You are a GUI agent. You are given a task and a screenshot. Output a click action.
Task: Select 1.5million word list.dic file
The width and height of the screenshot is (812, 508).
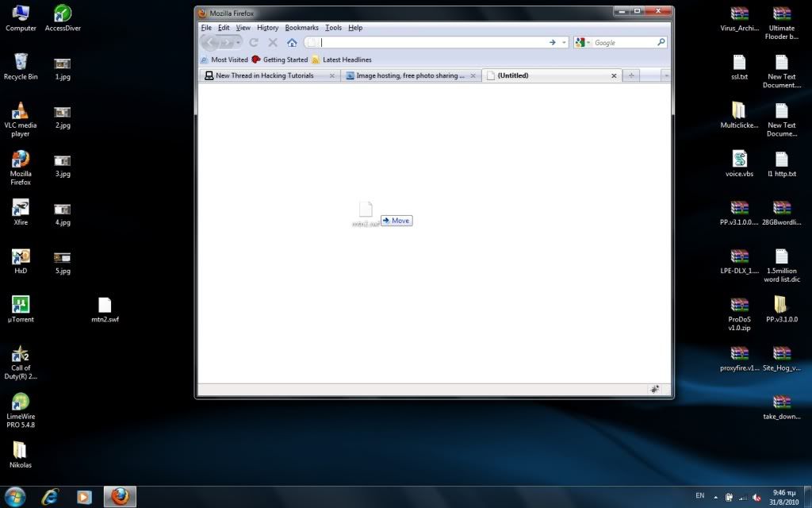pyautogui.click(x=782, y=265)
